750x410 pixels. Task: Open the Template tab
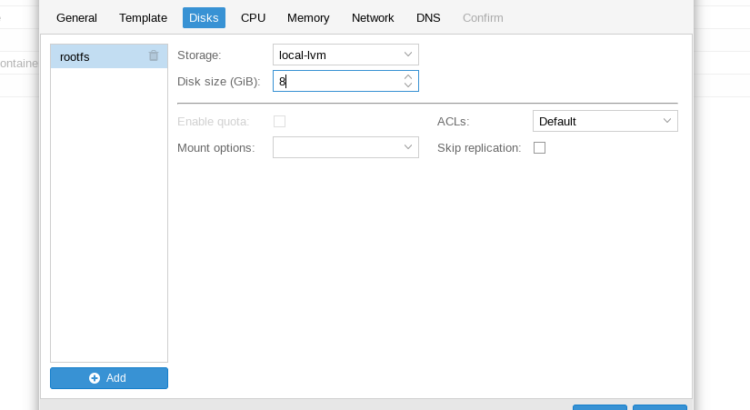pos(143,18)
